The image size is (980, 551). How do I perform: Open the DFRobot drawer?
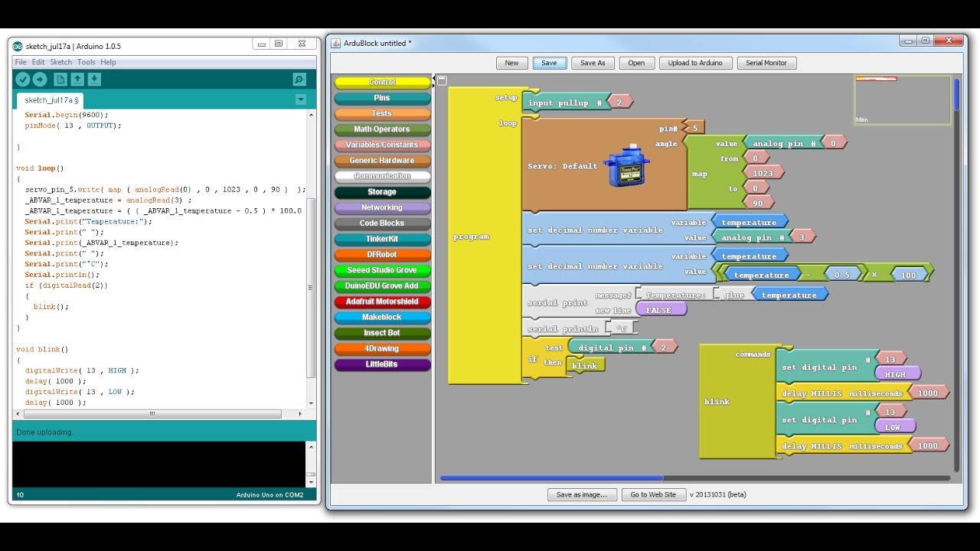pos(382,255)
